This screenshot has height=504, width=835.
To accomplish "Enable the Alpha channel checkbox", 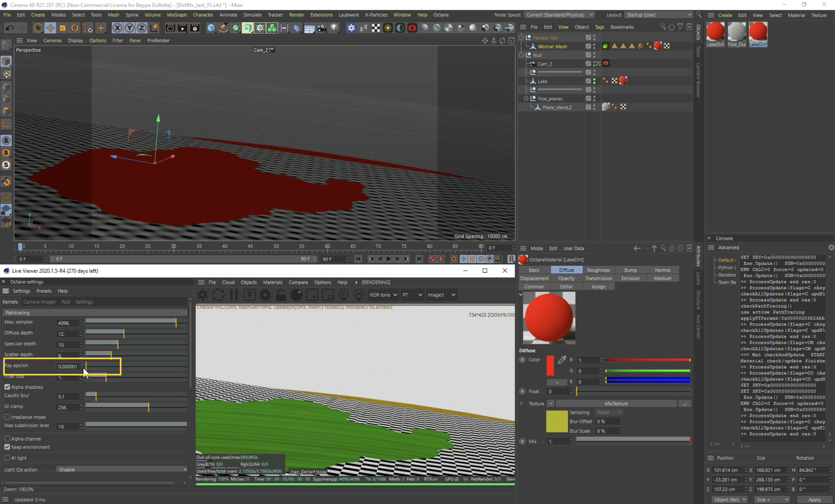I will coord(7,439).
